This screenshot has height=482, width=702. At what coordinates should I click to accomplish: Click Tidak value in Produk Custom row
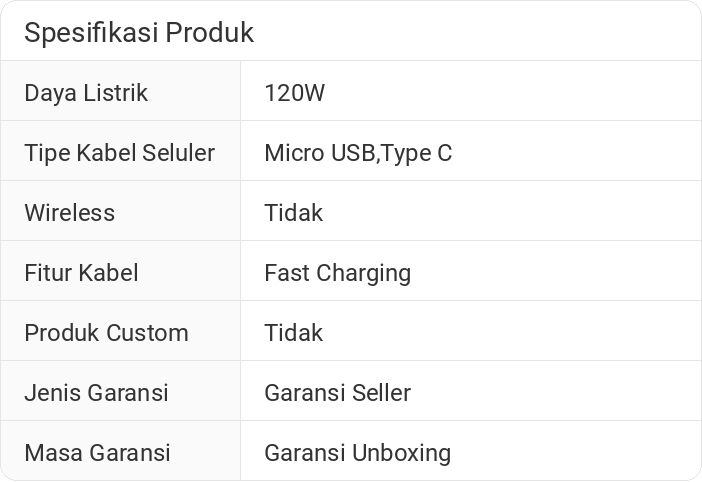[293, 333]
